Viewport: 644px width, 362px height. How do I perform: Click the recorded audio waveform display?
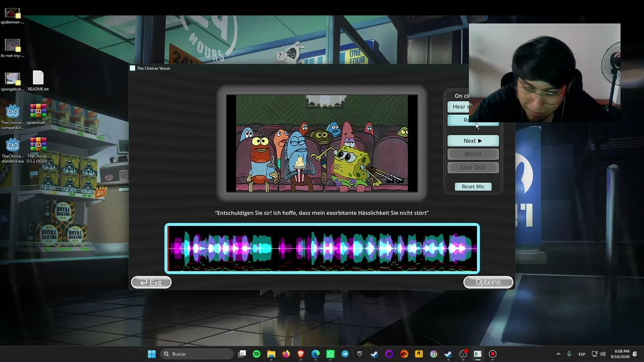(x=322, y=248)
